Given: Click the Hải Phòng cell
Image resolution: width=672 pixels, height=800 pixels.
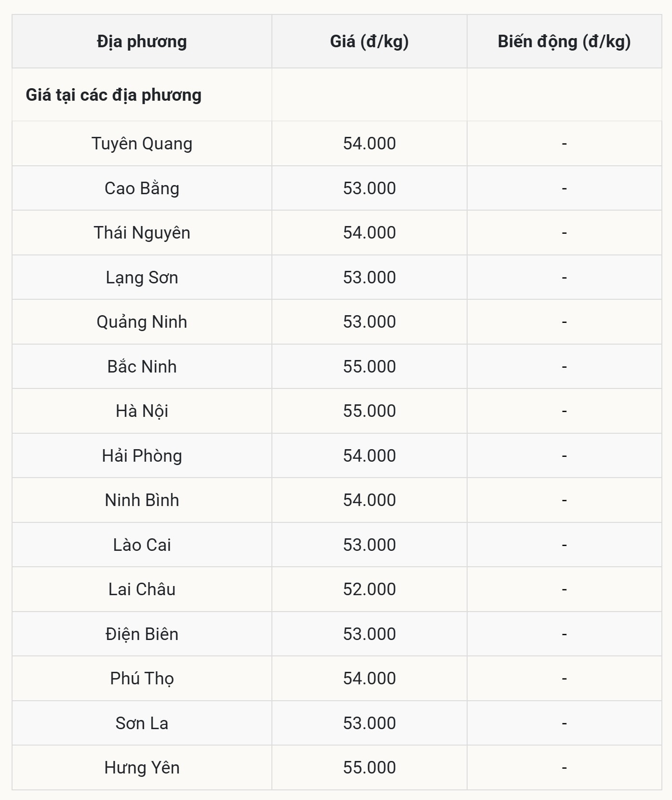Looking at the screenshot, I should (x=142, y=456).
